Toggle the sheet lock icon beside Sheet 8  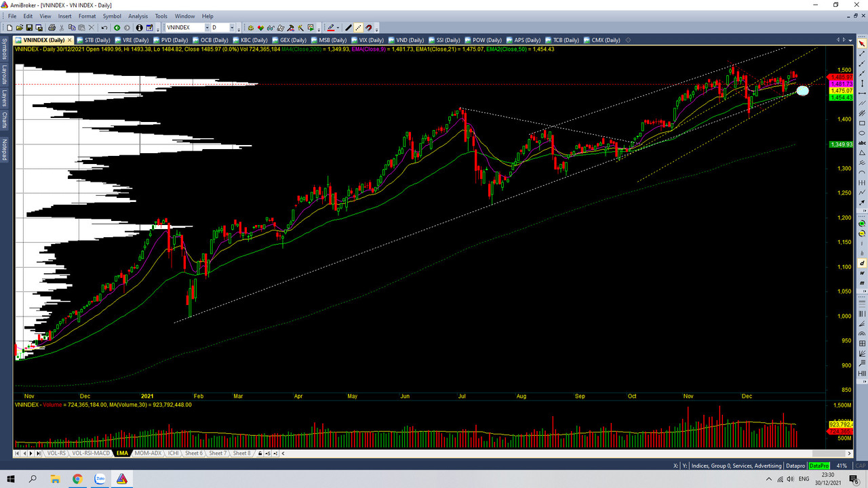(260, 453)
